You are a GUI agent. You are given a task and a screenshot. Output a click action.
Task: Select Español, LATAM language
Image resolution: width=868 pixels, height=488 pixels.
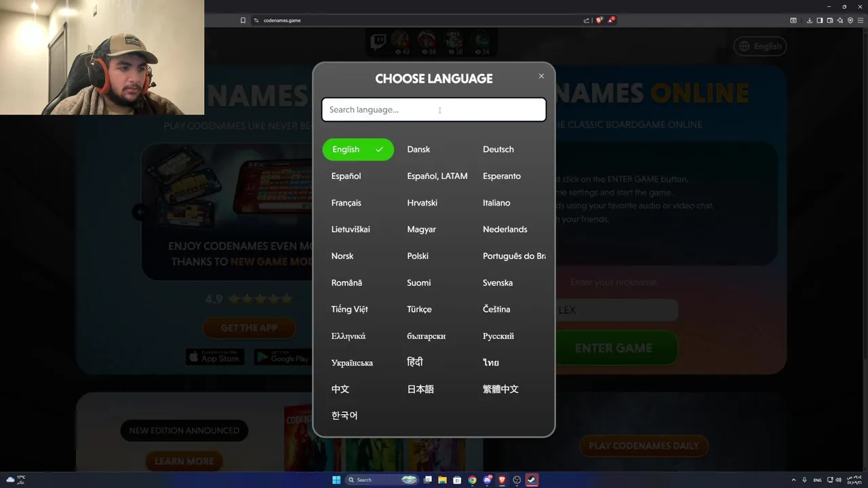437,176
